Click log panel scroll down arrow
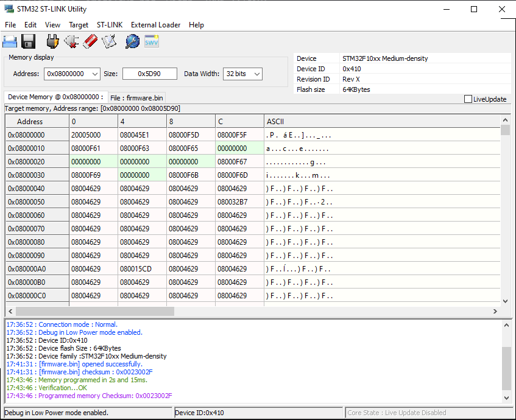The height and width of the screenshot is (420, 516). [506, 398]
